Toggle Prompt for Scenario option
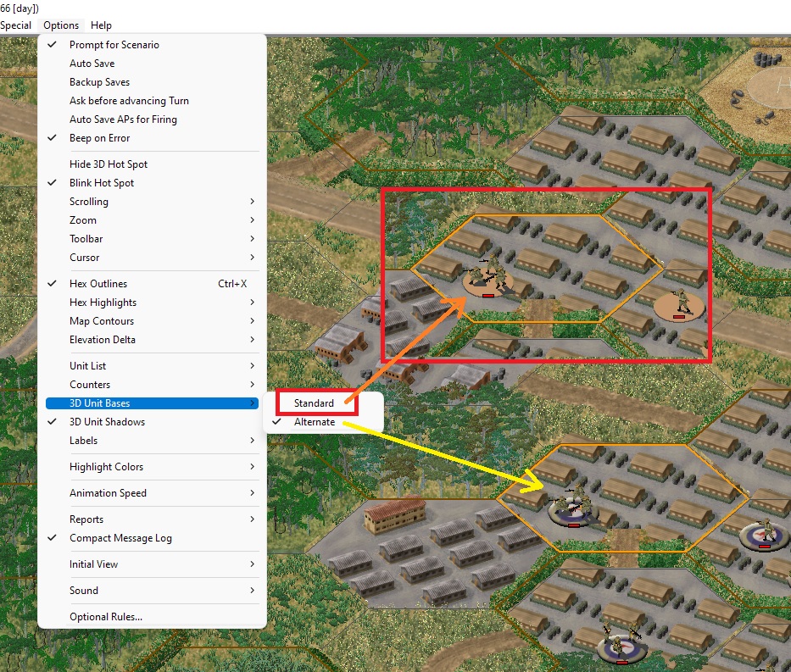Viewport: 791px width, 672px height. point(152,45)
